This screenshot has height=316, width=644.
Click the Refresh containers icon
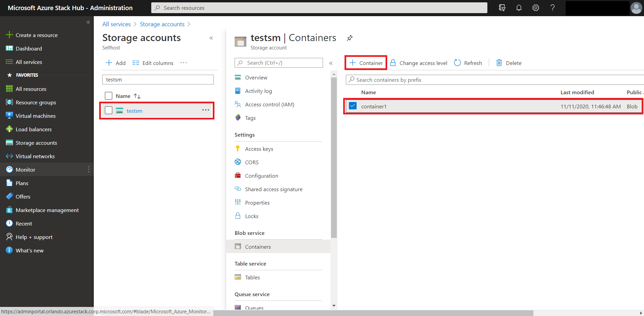click(x=468, y=63)
